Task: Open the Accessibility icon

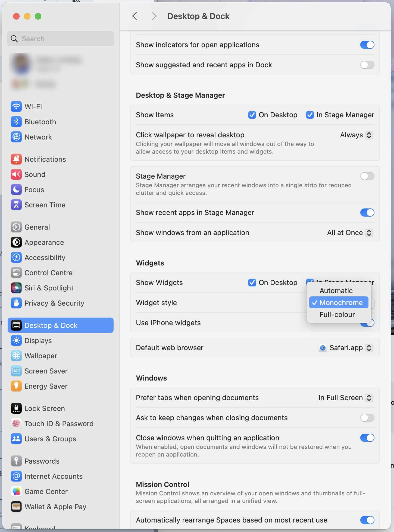Action: click(x=16, y=257)
